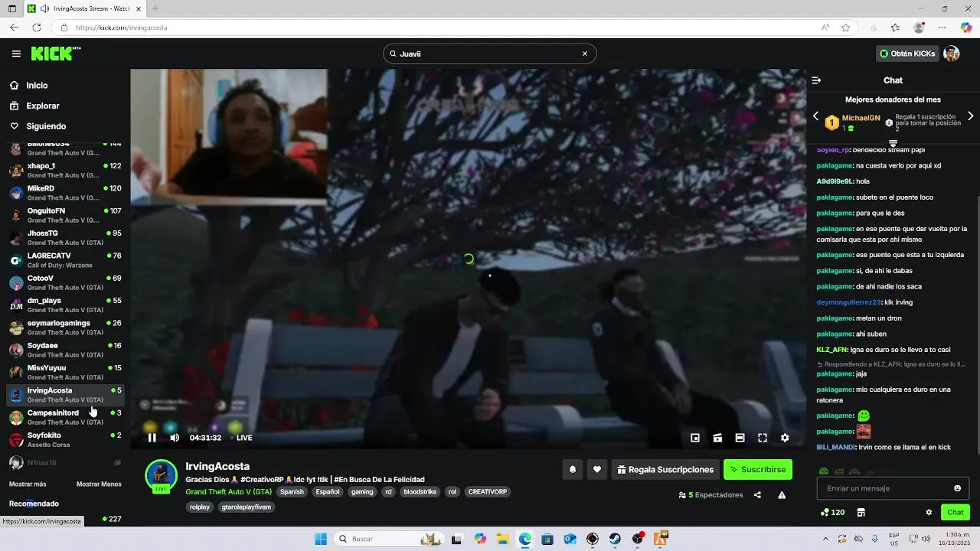The height and width of the screenshot is (551, 980).
Task: Click the clip creation icon in player
Action: click(717, 438)
